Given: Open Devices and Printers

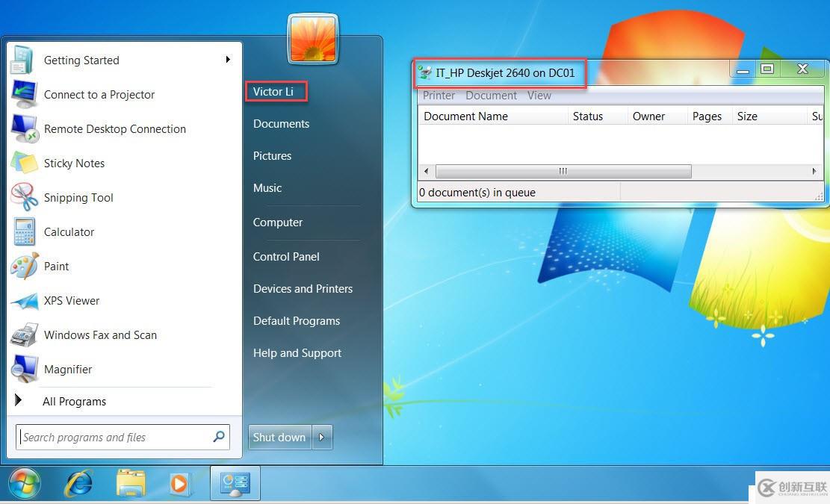Looking at the screenshot, I should (303, 289).
